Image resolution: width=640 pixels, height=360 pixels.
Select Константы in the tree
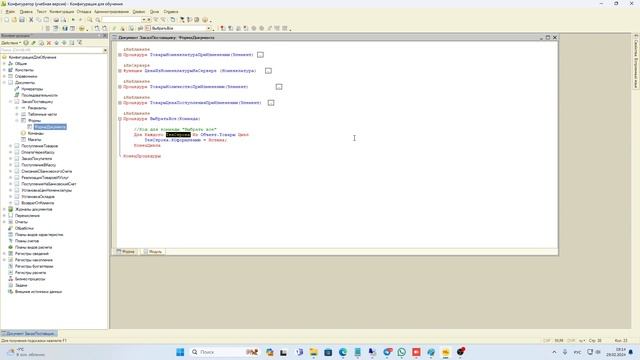(x=24, y=70)
